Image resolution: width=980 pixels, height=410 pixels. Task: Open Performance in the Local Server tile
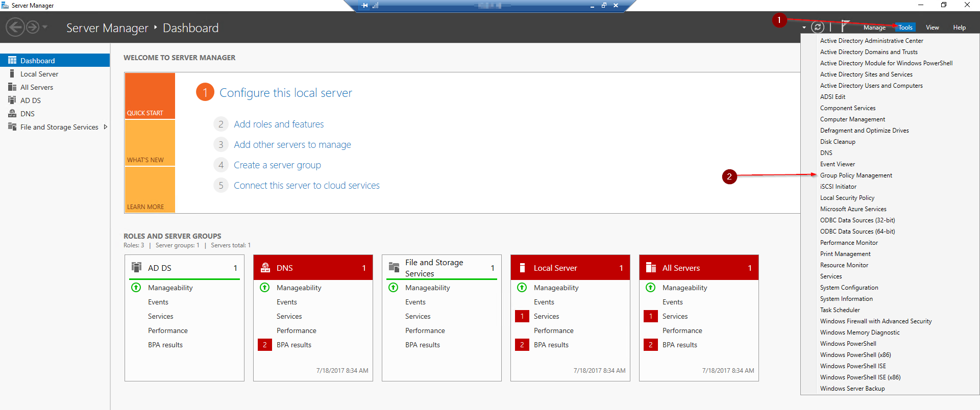click(x=554, y=330)
